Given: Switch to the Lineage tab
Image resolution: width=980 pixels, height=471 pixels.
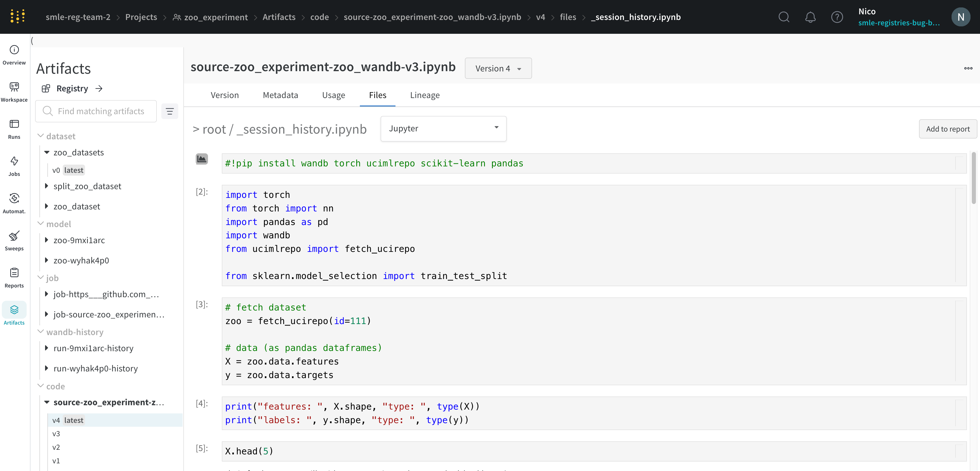Looking at the screenshot, I should (425, 95).
